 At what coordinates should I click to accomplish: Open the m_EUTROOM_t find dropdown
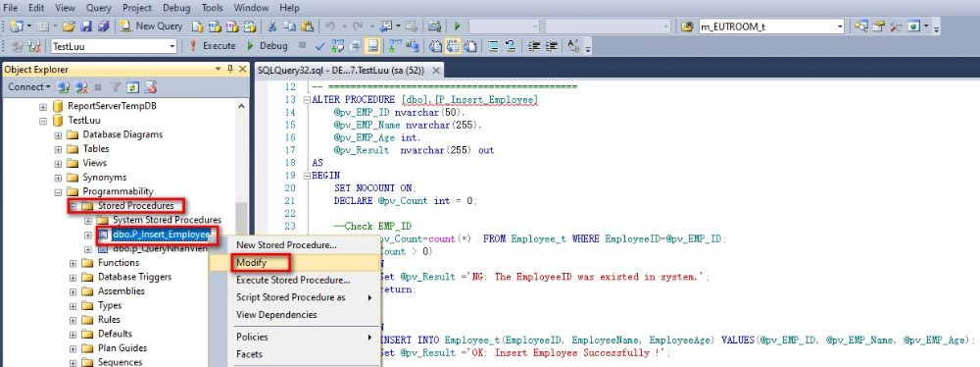point(840,26)
